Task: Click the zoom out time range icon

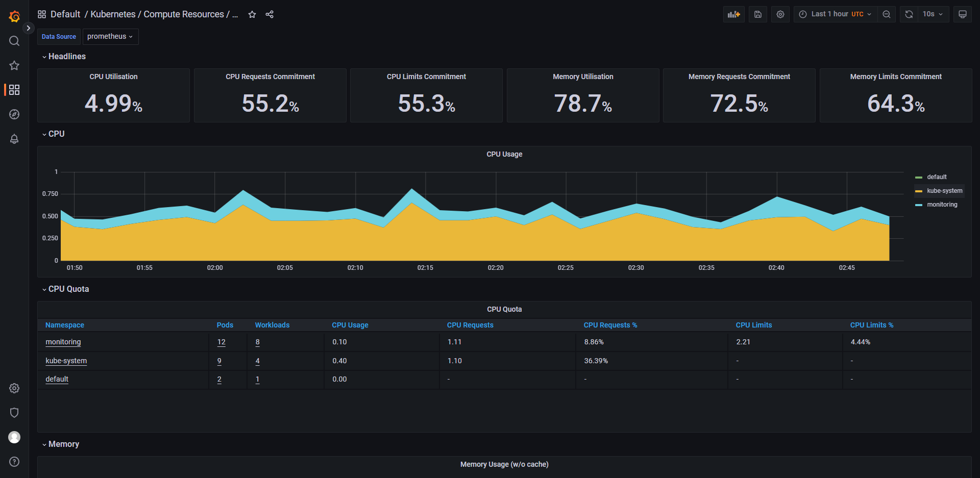Action: tap(887, 14)
